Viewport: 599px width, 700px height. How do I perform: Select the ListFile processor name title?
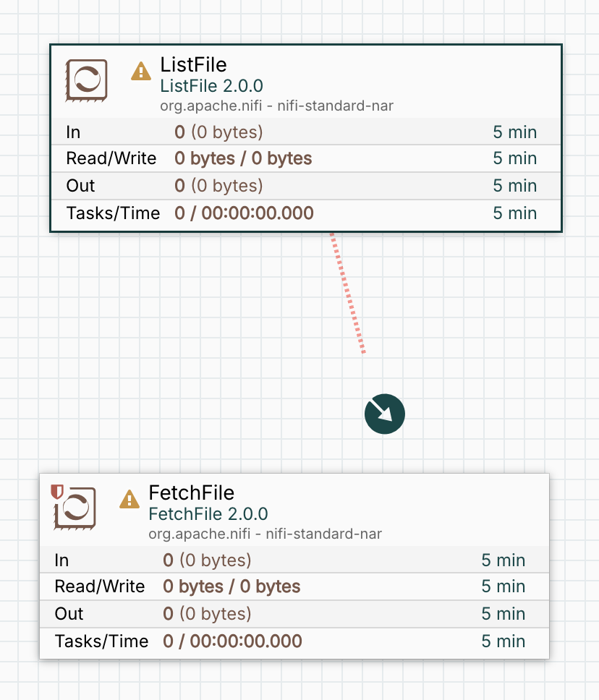193,67
